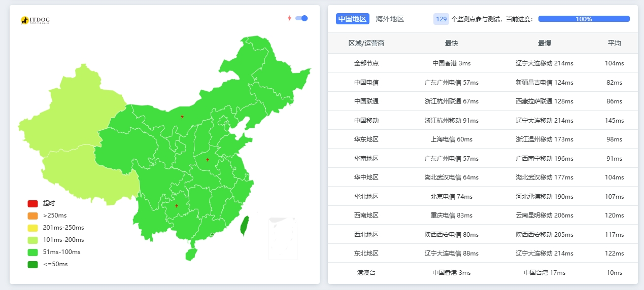Click the lightning marker in southwest China

pyautogui.click(x=176, y=206)
